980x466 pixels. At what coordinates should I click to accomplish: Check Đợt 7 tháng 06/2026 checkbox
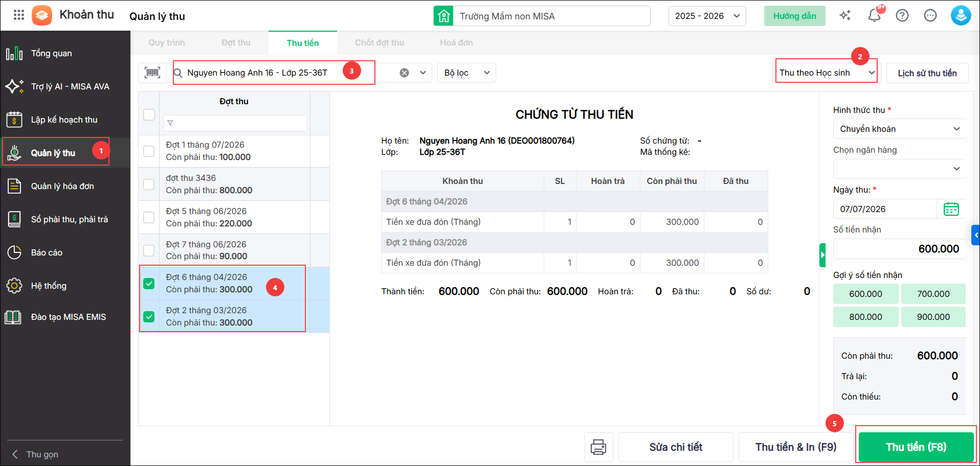click(149, 250)
